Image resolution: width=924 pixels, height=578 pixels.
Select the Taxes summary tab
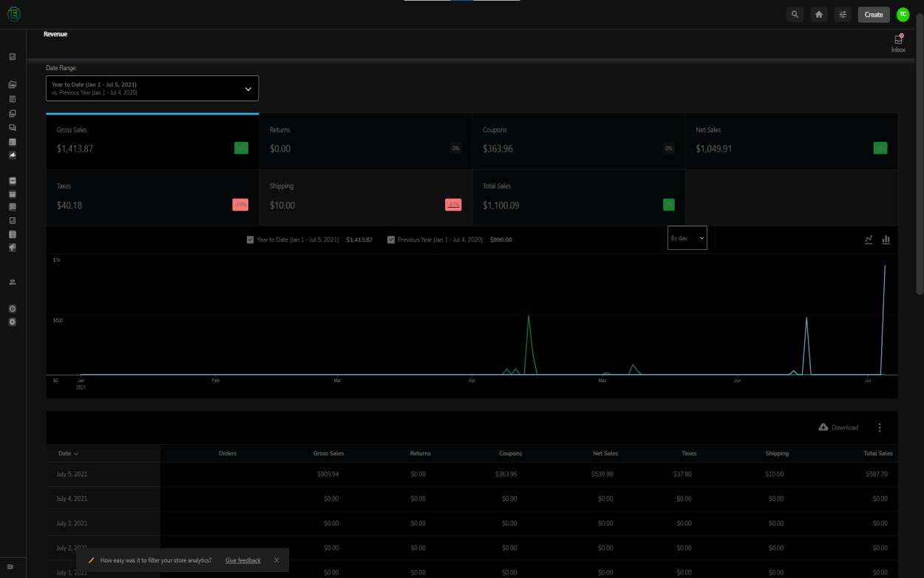[152, 197]
